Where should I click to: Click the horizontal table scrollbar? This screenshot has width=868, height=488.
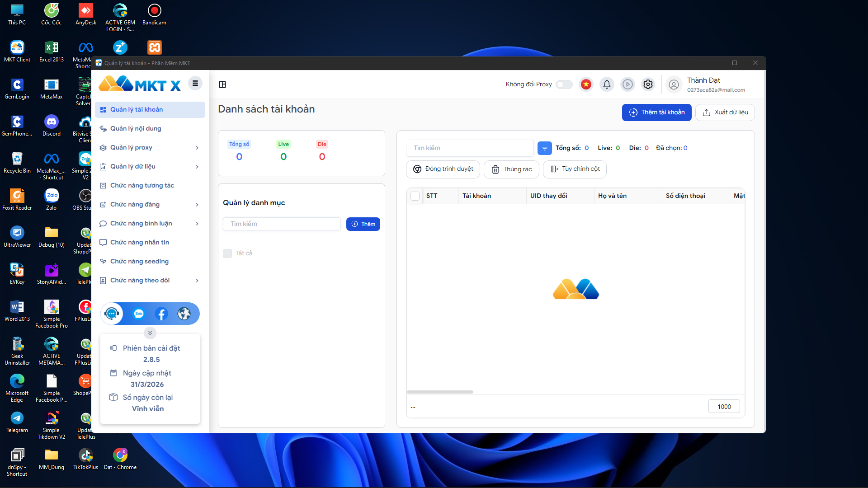pos(440,392)
